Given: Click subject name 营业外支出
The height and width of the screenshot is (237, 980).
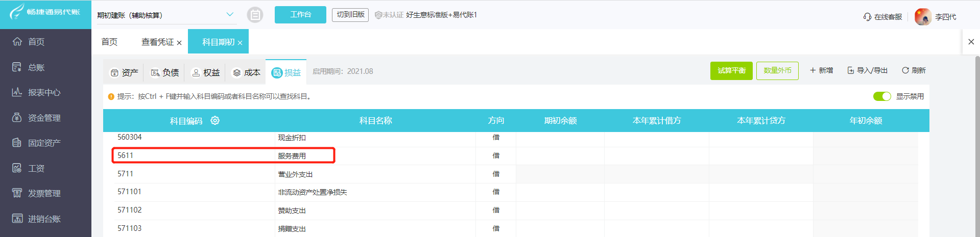Looking at the screenshot, I should pyautogui.click(x=295, y=174).
